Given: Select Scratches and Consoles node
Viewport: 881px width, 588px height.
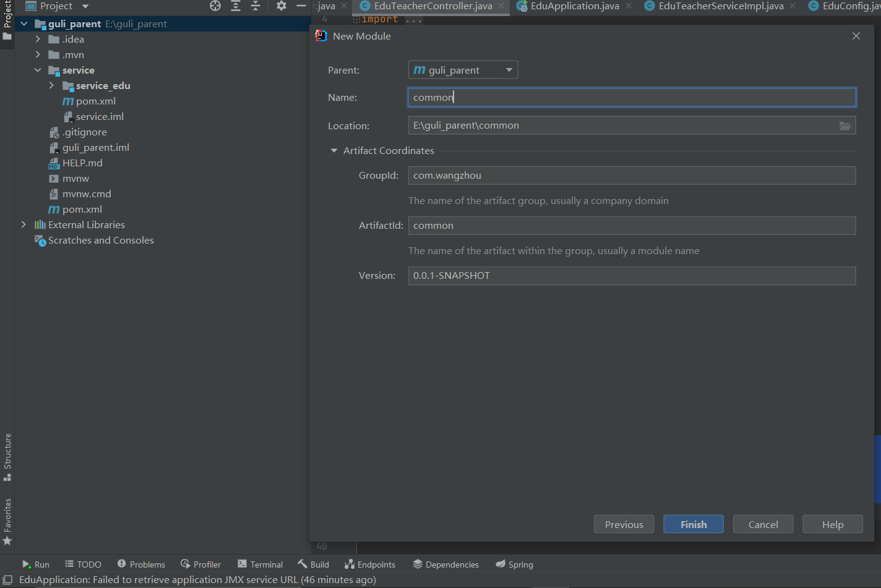Looking at the screenshot, I should [94, 240].
